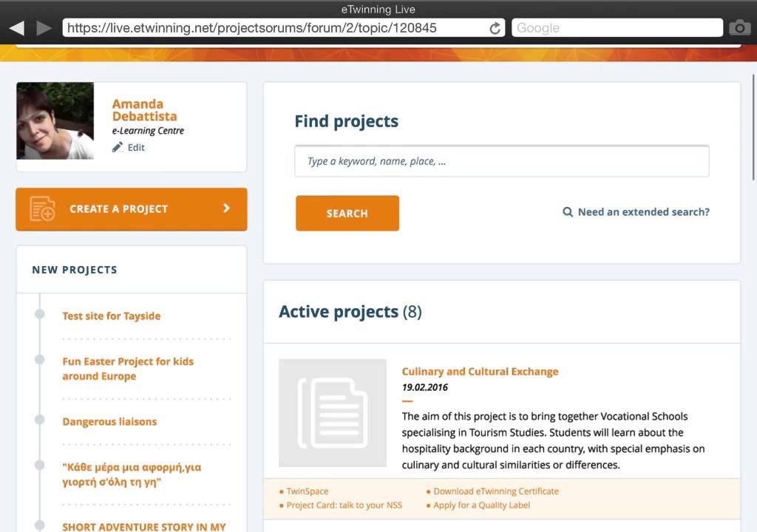Click the CREATE A PROJECT button

pyautogui.click(x=132, y=209)
